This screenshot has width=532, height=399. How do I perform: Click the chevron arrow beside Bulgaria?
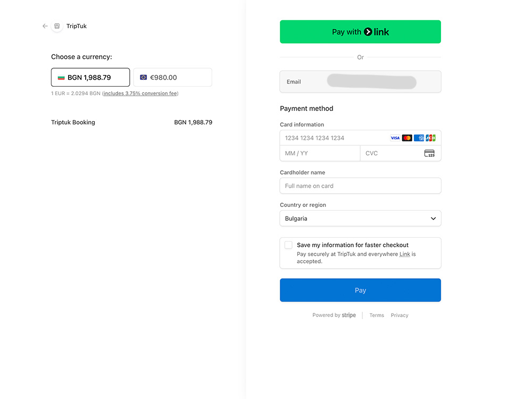click(x=433, y=219)
